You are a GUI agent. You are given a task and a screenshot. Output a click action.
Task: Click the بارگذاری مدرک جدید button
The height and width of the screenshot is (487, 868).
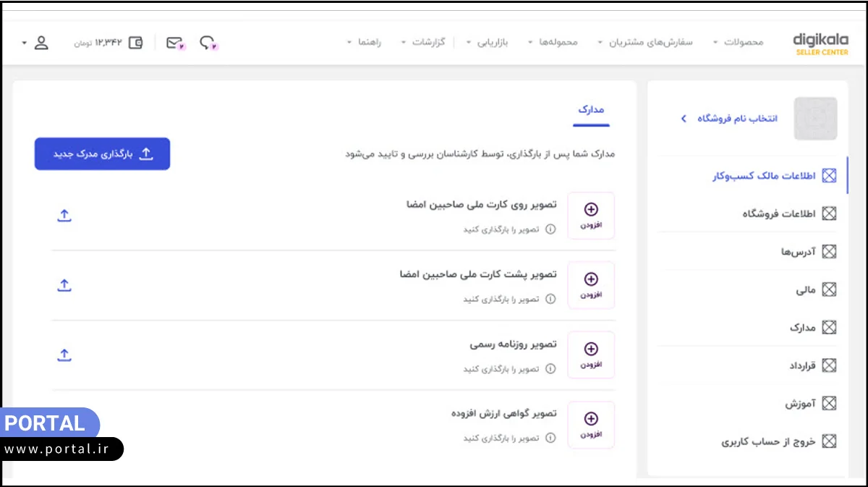(102, 153)
